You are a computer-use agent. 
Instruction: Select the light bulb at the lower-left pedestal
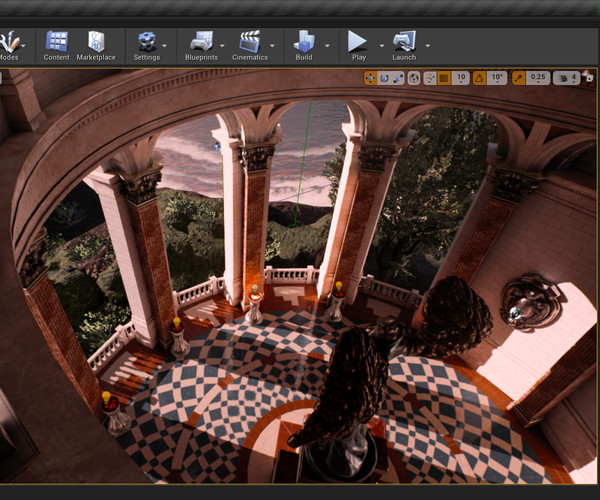pos(106,398)
